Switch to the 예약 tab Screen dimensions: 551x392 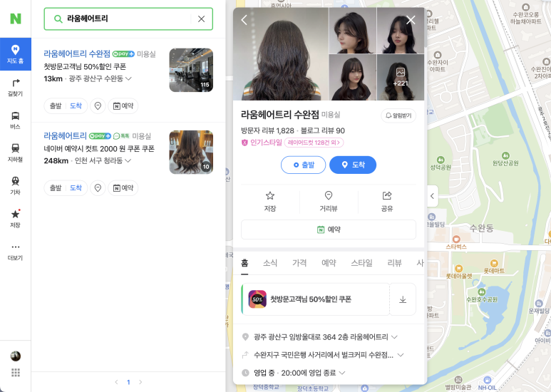pos(329,263)
